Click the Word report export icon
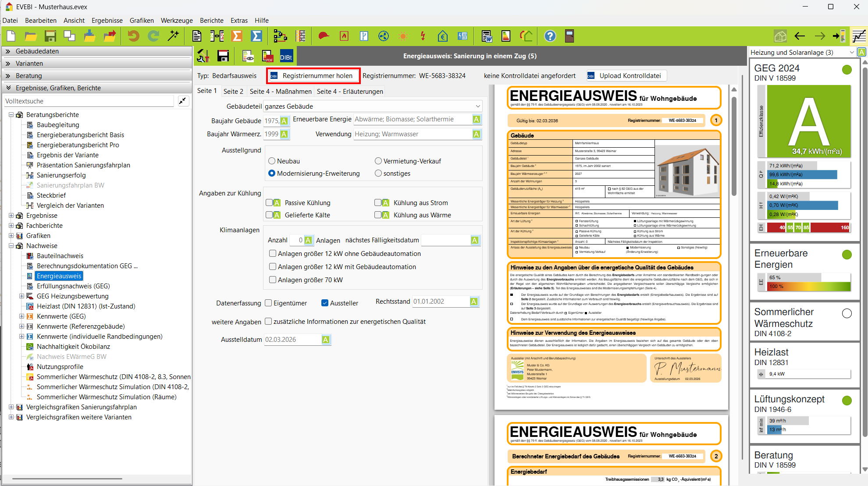The width and height of the screenshot is (868, 486). (486, 36)
